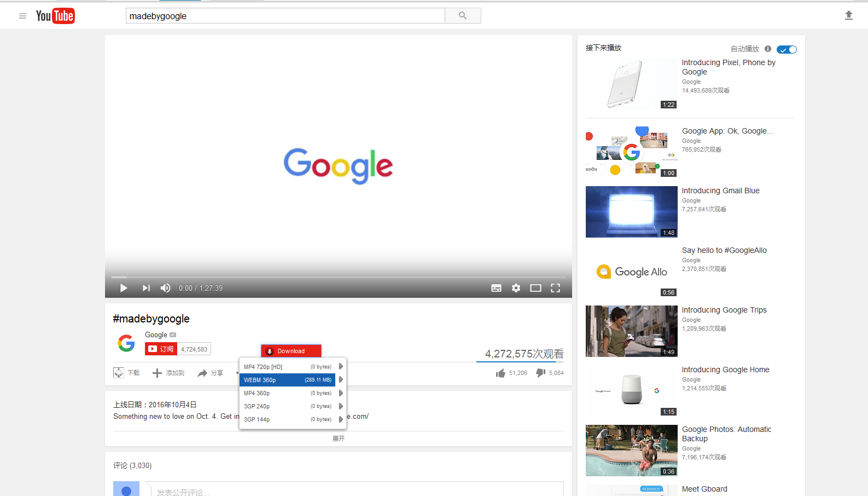Open the red Download button
This screenshot has height=496, width=868.
[291, 351]
